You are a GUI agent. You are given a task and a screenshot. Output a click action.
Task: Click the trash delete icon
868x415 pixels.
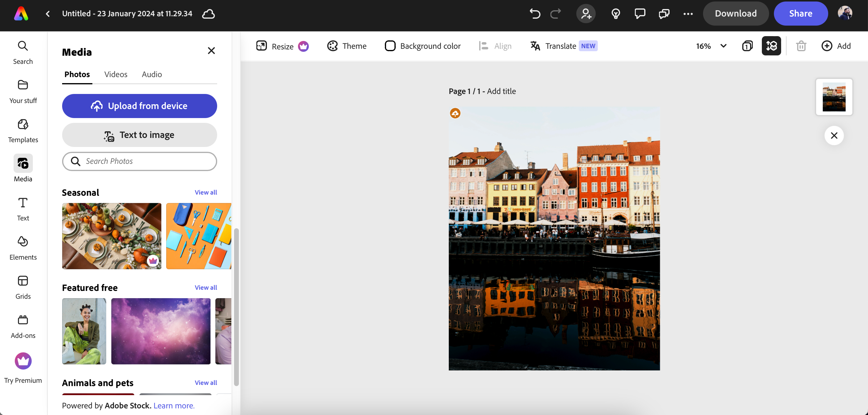pos(801,46)
